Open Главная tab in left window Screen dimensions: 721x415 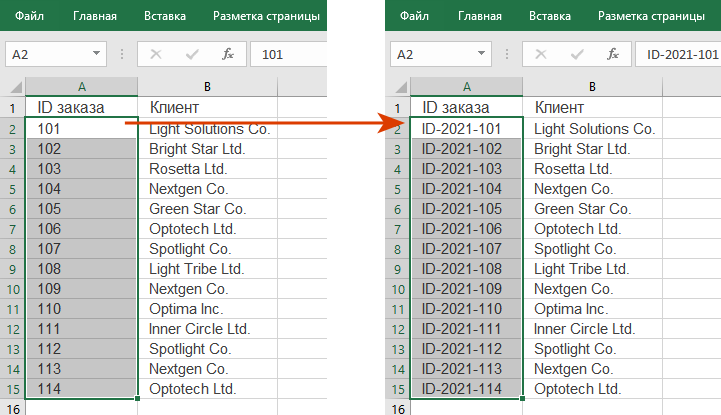[x=95, y=16]
